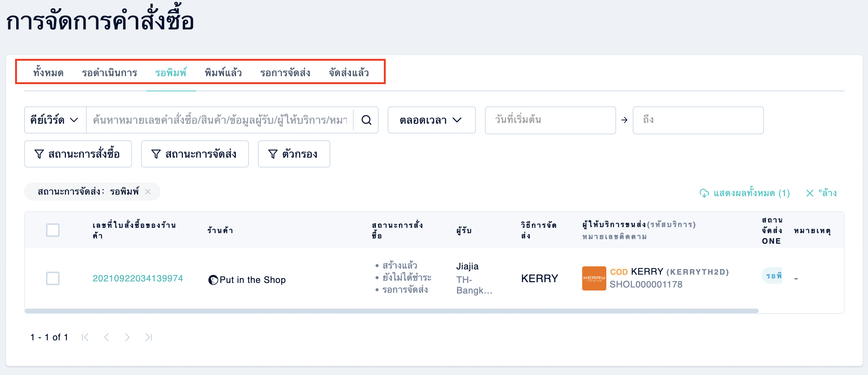Jump to the last page arrow
The height and width of the screenshot is (375, 868).
click(149, 337)
